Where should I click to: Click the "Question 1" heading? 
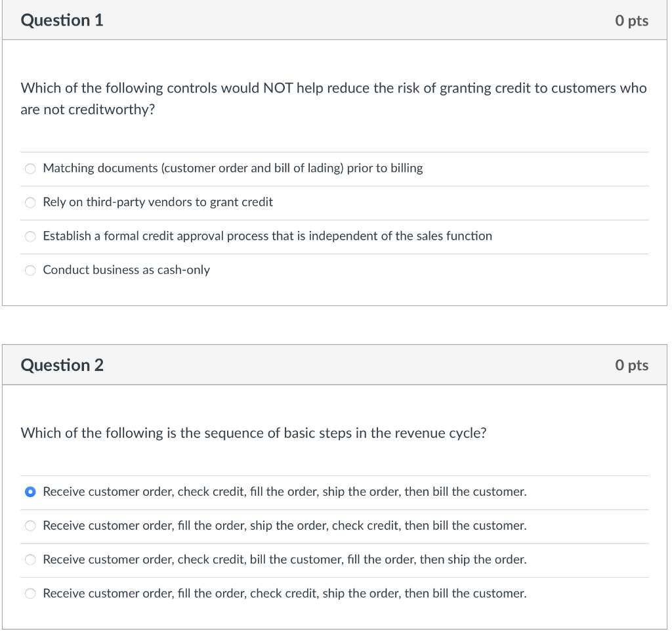pyautogui.click(x=62, y=20)
